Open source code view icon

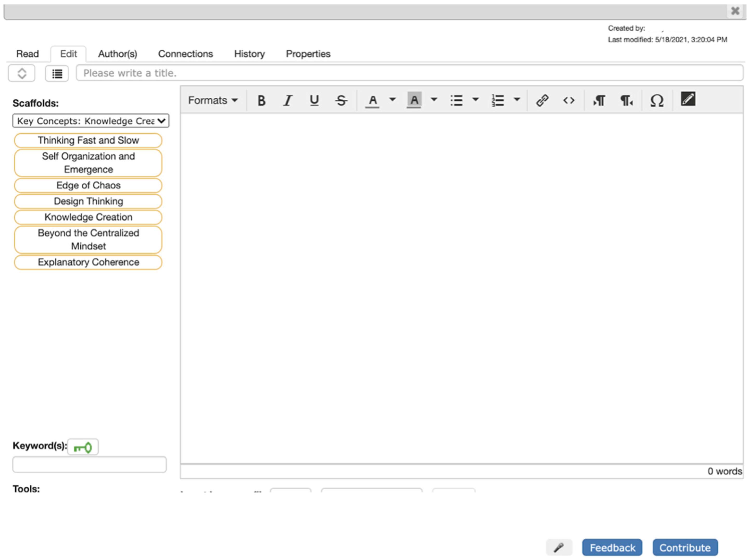click(569, 100)
